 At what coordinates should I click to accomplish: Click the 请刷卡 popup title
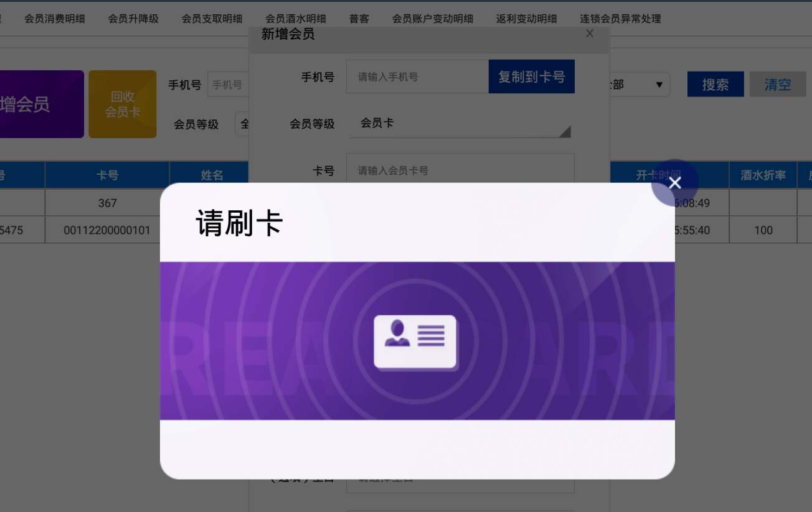(x=240, y=223)
